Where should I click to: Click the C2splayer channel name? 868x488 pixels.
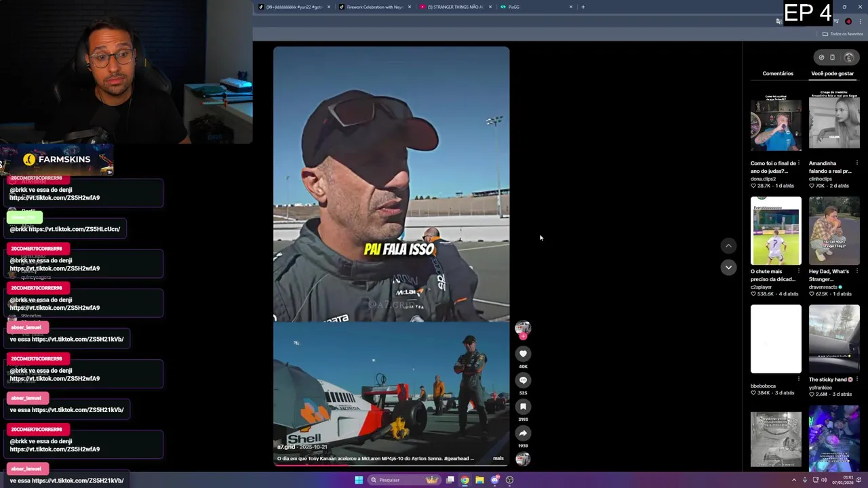762,287
